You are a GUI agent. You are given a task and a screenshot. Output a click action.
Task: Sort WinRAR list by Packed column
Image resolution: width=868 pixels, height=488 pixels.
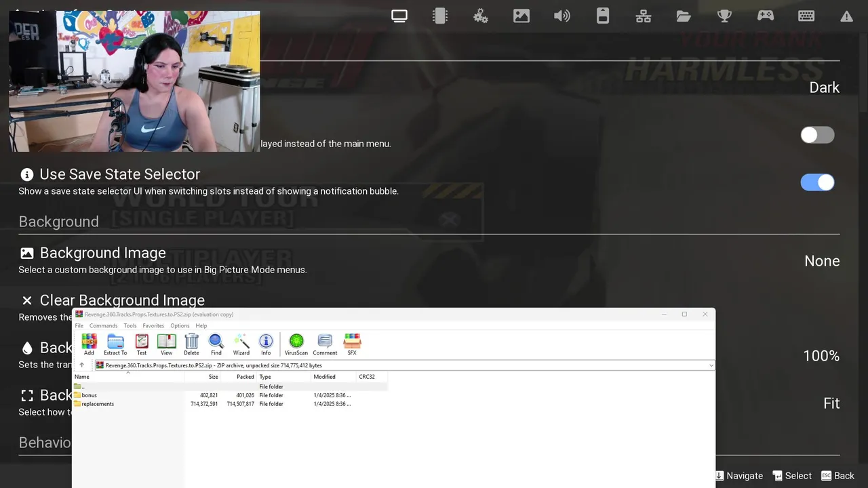click(x=238, y=377)
